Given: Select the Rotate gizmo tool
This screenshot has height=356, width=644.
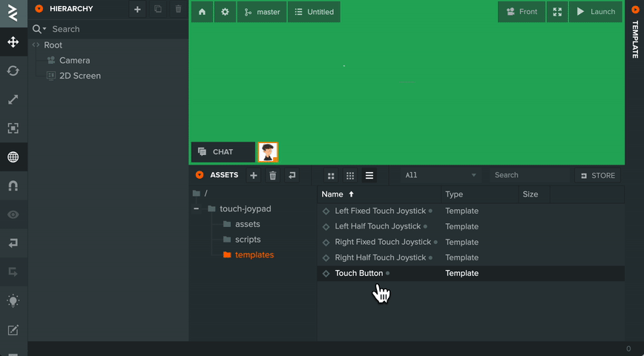Looking at the screenshot, I should [13, 70].
